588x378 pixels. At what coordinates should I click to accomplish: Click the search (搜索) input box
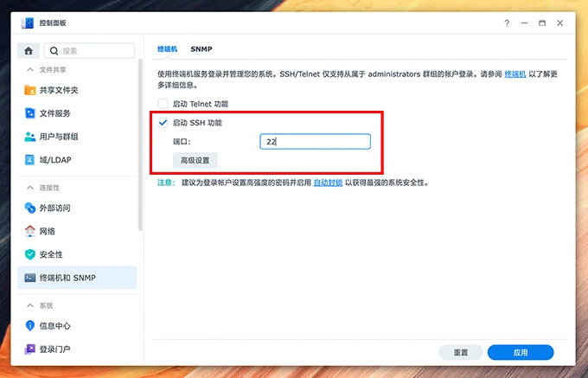[89, 51]
